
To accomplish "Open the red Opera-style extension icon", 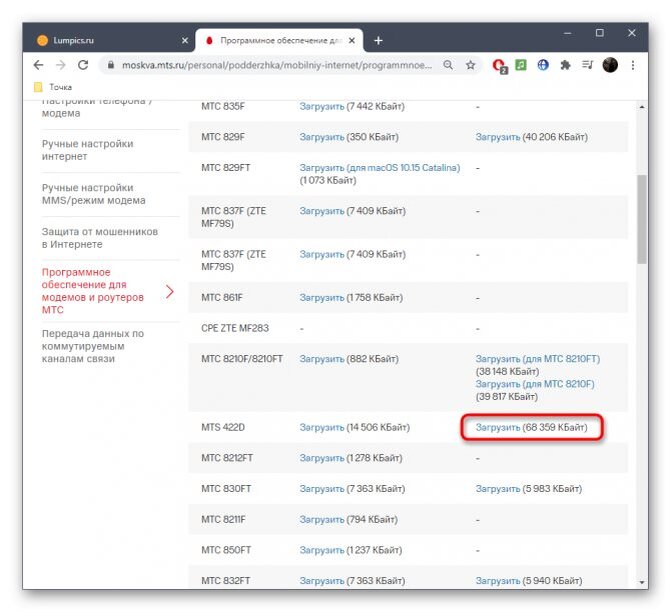I will [499, 66].
